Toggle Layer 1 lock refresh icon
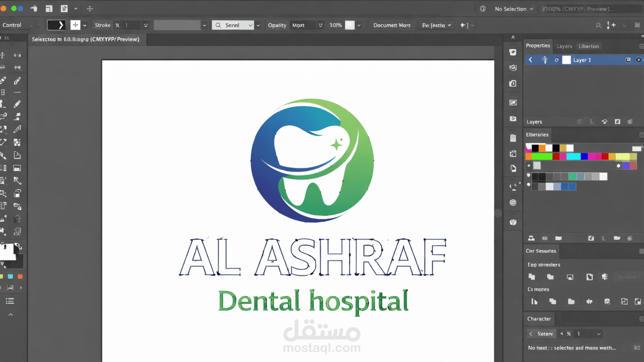 tap(556, 60)
